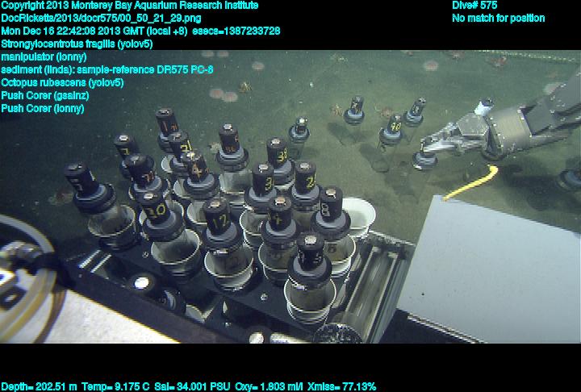The height and width of the screenshot is (392, 581).
Task: Click the No match for position message
Action: (499, 19)
